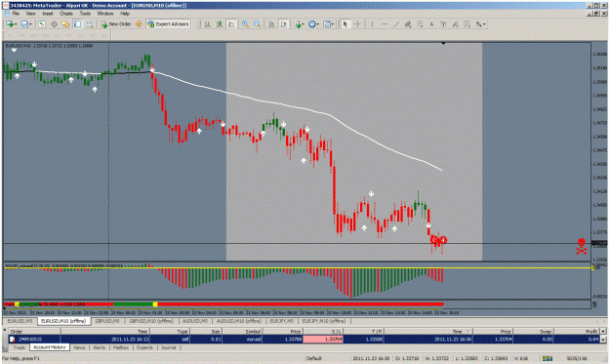Select the Cursor arrow tool
The image size is (610, 364).
(x=345, y=24)
